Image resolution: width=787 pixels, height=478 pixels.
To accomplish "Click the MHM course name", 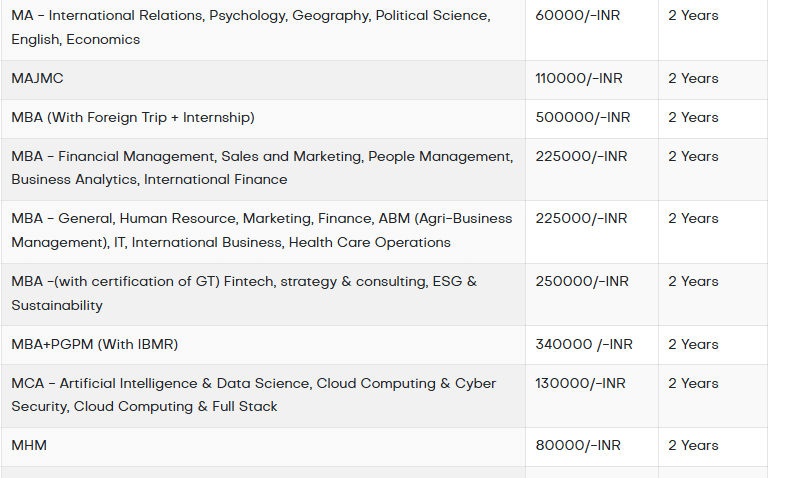I will click(29, 445).
